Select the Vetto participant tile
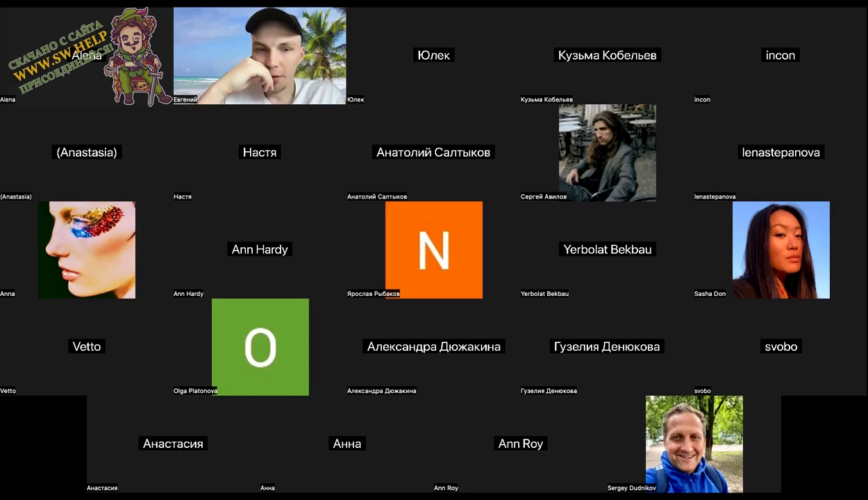868x500 pixels. pos(86,347)
